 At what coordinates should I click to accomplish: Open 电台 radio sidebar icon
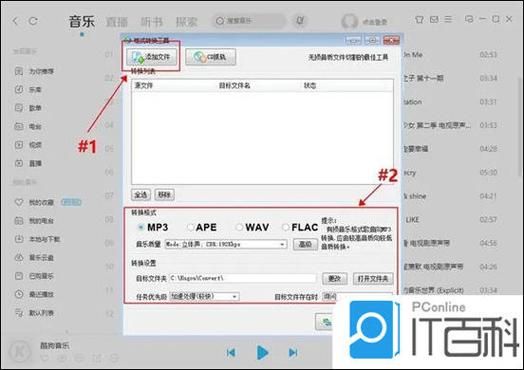coord(19,126)
